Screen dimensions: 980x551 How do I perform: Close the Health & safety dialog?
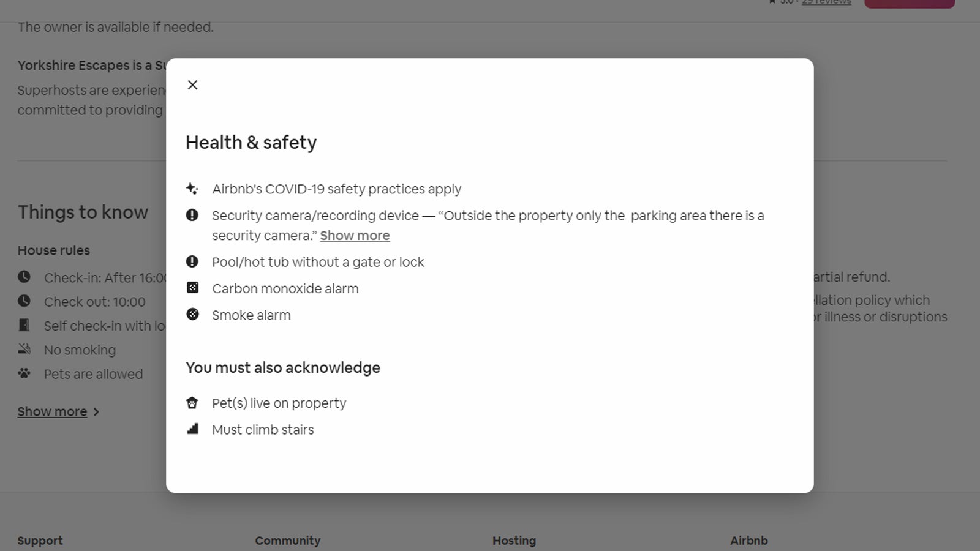(192, 84)
